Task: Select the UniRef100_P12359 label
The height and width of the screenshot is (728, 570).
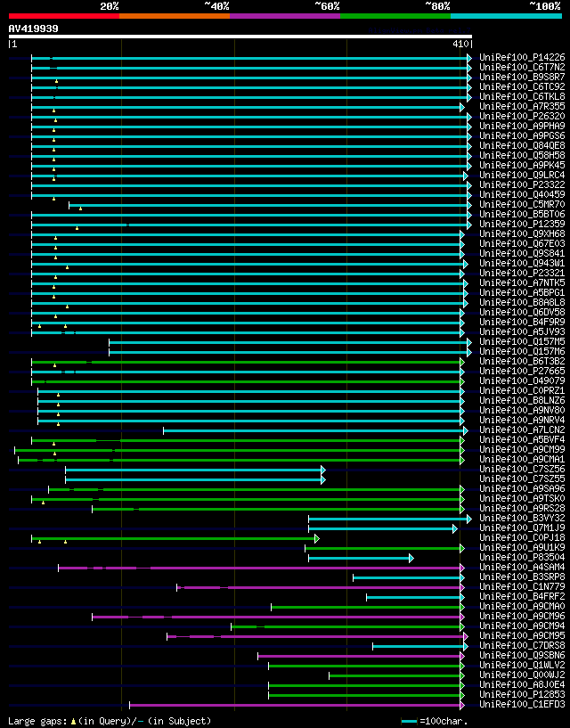Action: [x=522, y=224]
